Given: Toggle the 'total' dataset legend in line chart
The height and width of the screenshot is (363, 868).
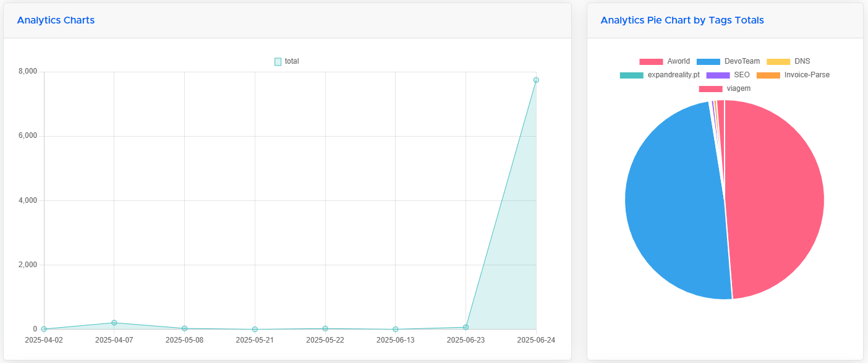Looking at the screenshot, I should (x=287, y=61).
